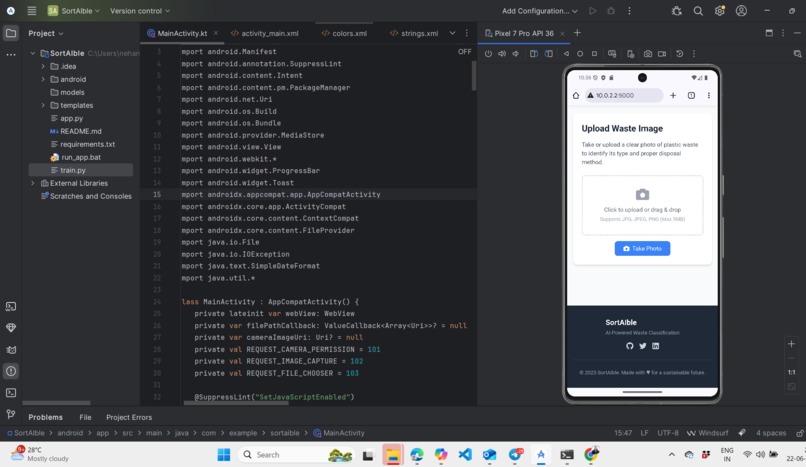The height and width of the screenshot is (467, 806).
Task: Open emulator snapshots icon
Action: [x=680, y=53]
